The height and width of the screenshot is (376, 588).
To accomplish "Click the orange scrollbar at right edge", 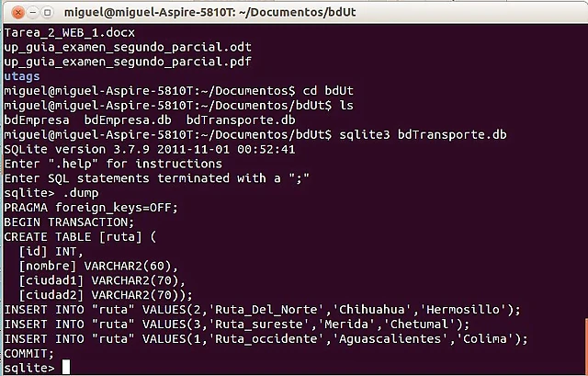I will pos(586,346).
